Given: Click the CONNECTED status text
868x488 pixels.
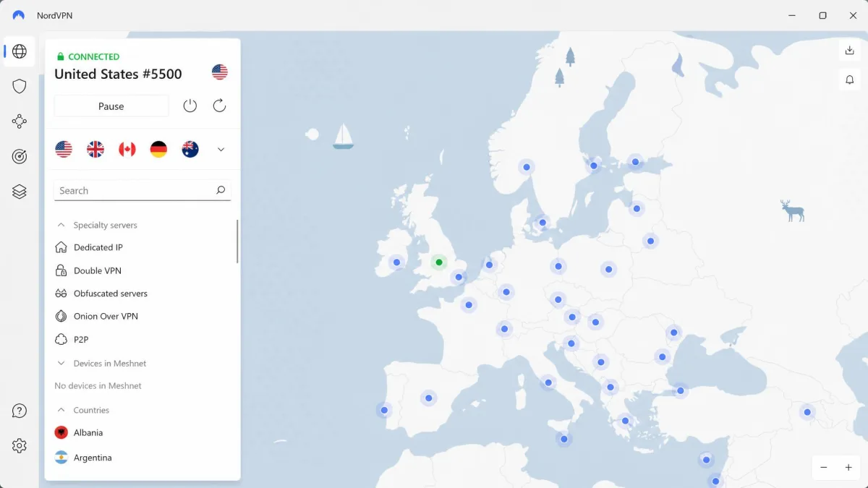Looking at the screenshot, I should pos(94,56).
